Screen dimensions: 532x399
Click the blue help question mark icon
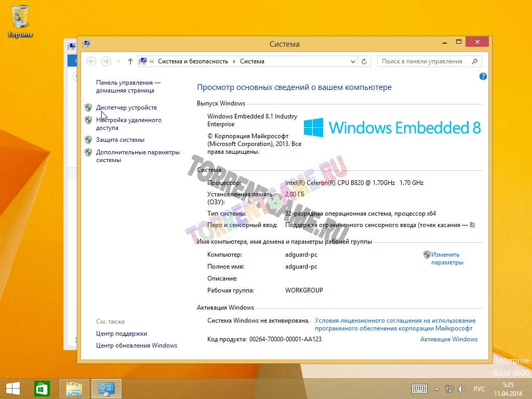tap(483, 76)
